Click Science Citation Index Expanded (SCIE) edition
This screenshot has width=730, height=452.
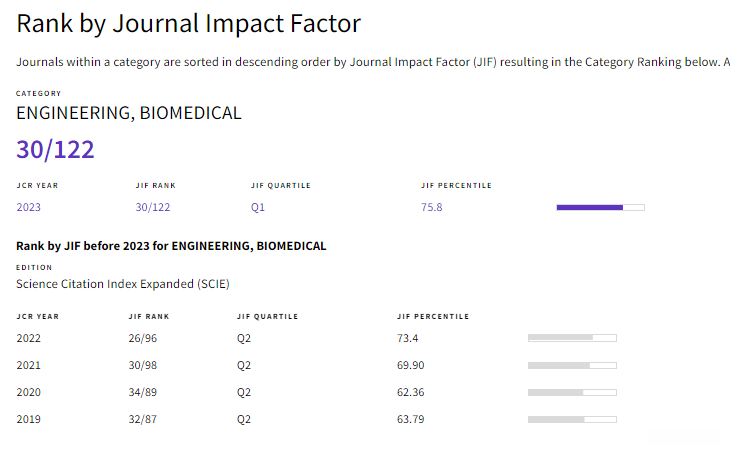click(122, 284)
